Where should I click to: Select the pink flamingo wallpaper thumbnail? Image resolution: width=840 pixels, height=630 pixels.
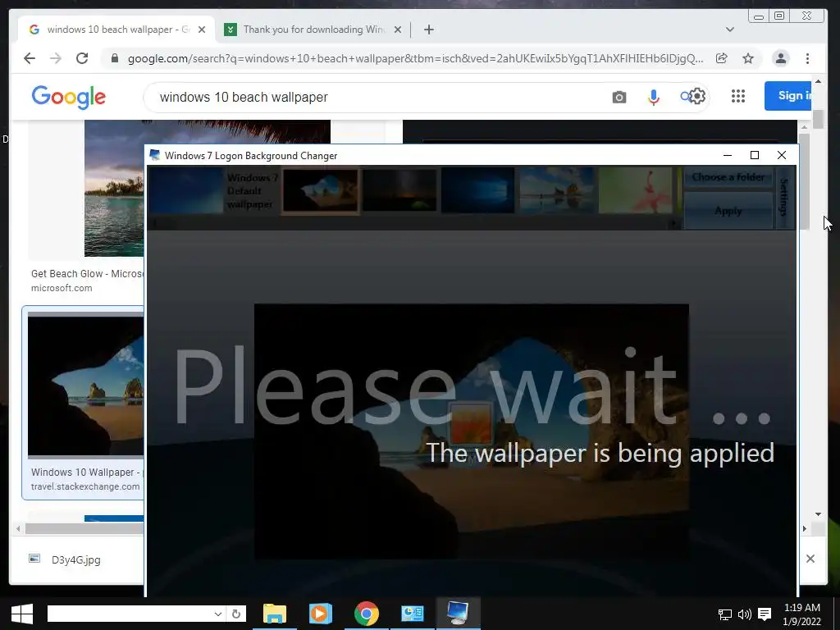[x=636, y=190]
